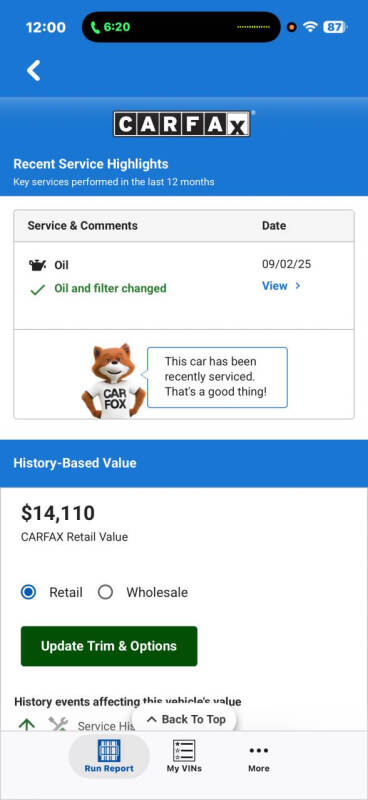Screen dimensions: 368x800
Task: Select the Wholesale radio button
Action: click(x=105, y=592)
